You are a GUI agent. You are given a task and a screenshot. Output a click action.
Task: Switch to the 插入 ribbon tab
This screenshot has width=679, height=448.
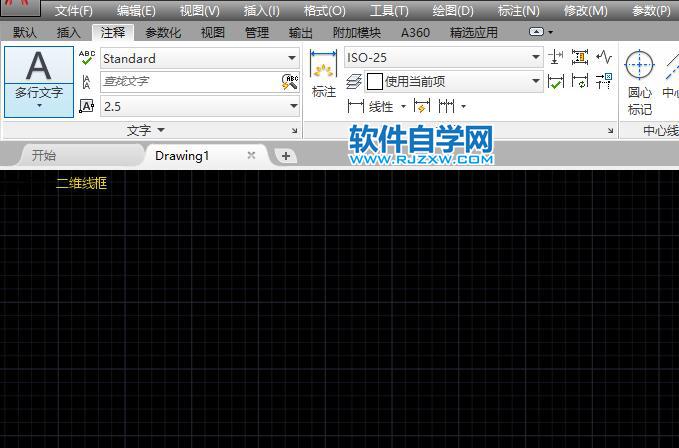pos(68,32)
